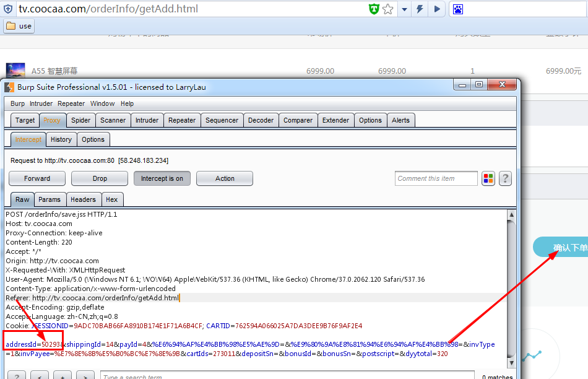Open the 'use' bookmarks folder
Viewport: 588px width, 379px height.
click(19, 26)
